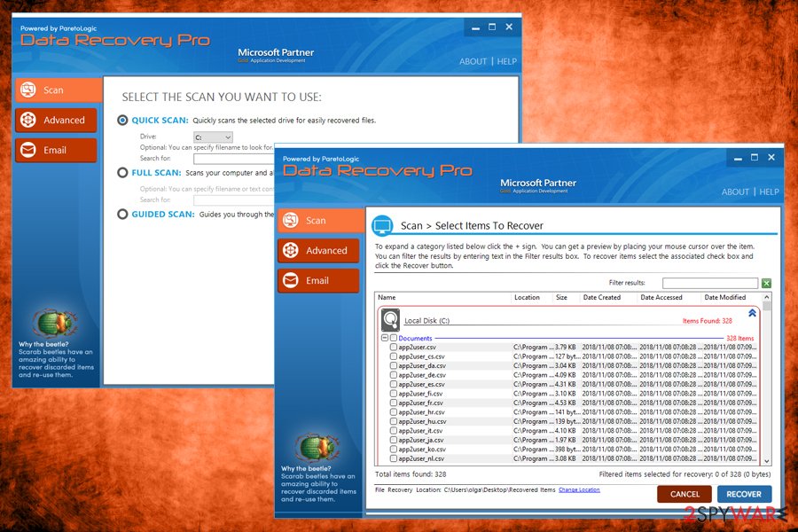
Task: Check the box for app2user.csv
Action: (x=394, y=347)
